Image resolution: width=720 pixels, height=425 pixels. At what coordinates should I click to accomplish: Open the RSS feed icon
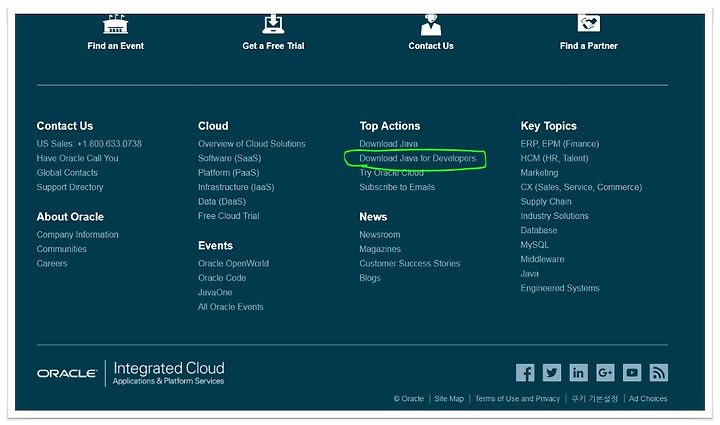(x=658, y=373)
